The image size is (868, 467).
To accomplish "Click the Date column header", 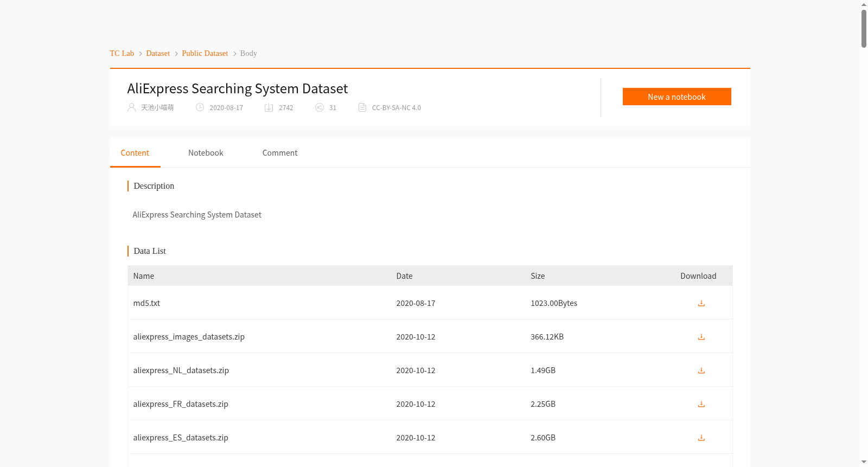I will [x=405, y=276].
